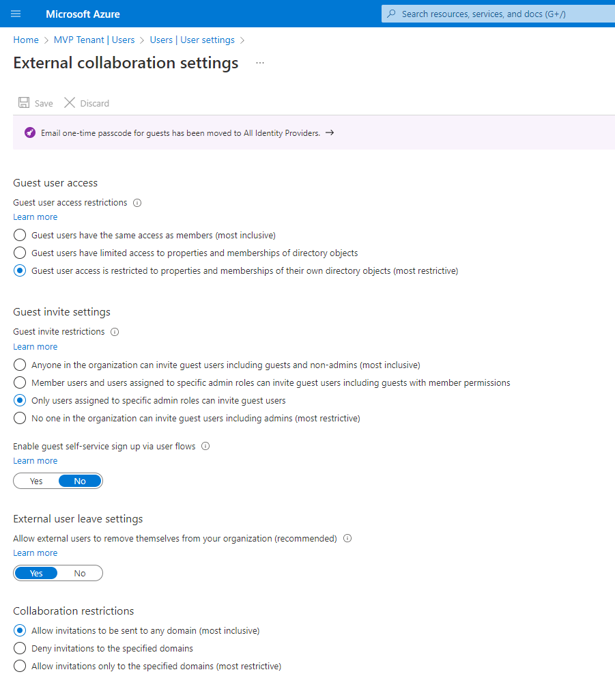Open info tooltip for Guest invite restrictions
The height and width of the screenshot is (700, 615).
click(x=114, y=332)
